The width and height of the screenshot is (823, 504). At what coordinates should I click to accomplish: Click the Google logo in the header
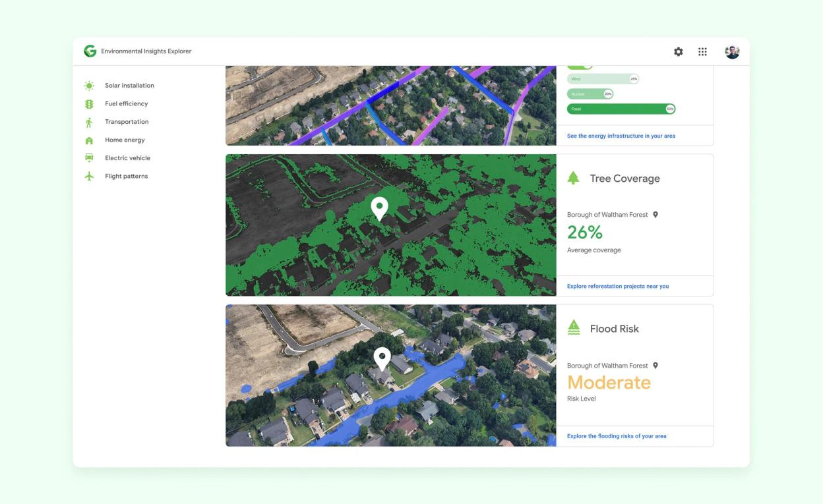pos(90,51)
